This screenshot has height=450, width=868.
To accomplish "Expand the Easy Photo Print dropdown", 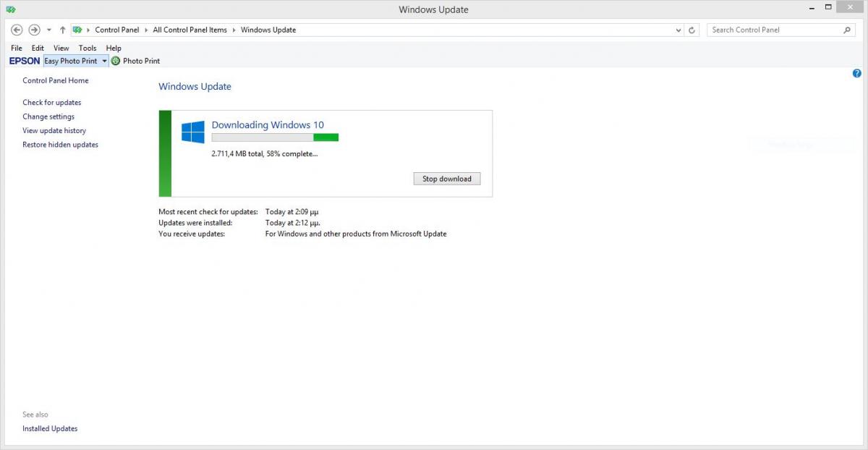I will (x=104, y=61).
